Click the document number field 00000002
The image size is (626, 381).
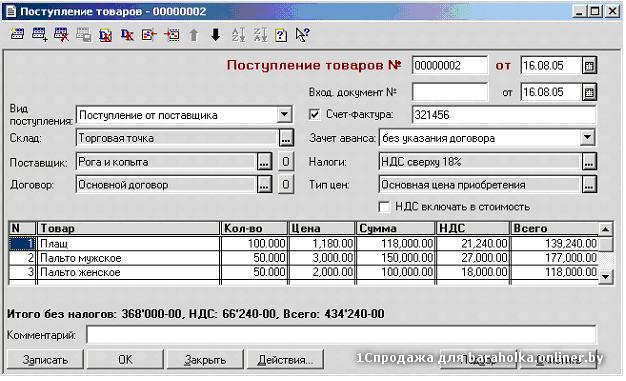[450, 65]
